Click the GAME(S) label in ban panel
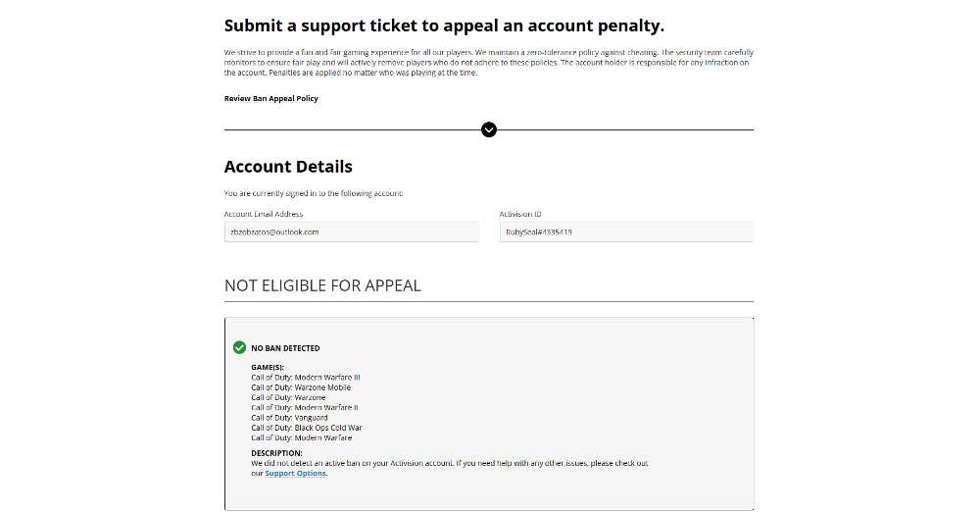This screenshot has height=512, width=980. pos(268,368)
